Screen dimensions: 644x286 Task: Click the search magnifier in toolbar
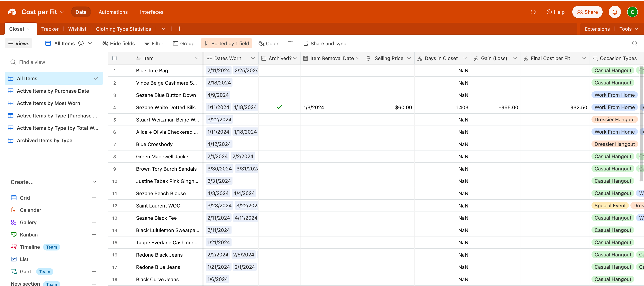pos(634,44)
